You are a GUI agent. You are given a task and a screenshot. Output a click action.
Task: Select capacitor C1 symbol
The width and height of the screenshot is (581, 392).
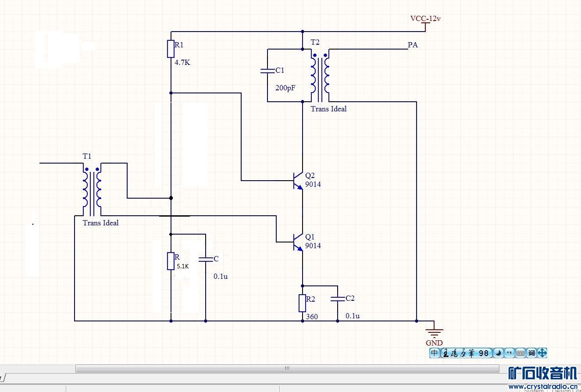267,71
